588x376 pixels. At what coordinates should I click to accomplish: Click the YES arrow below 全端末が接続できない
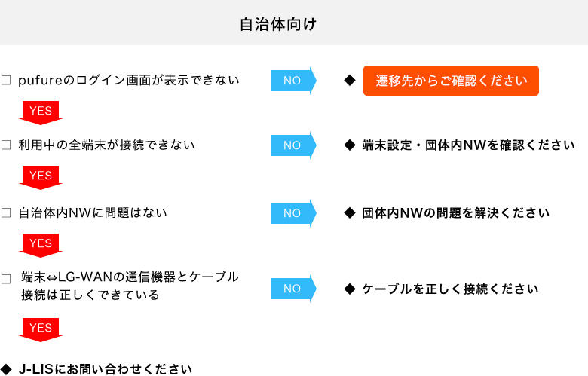pos(41,177)
